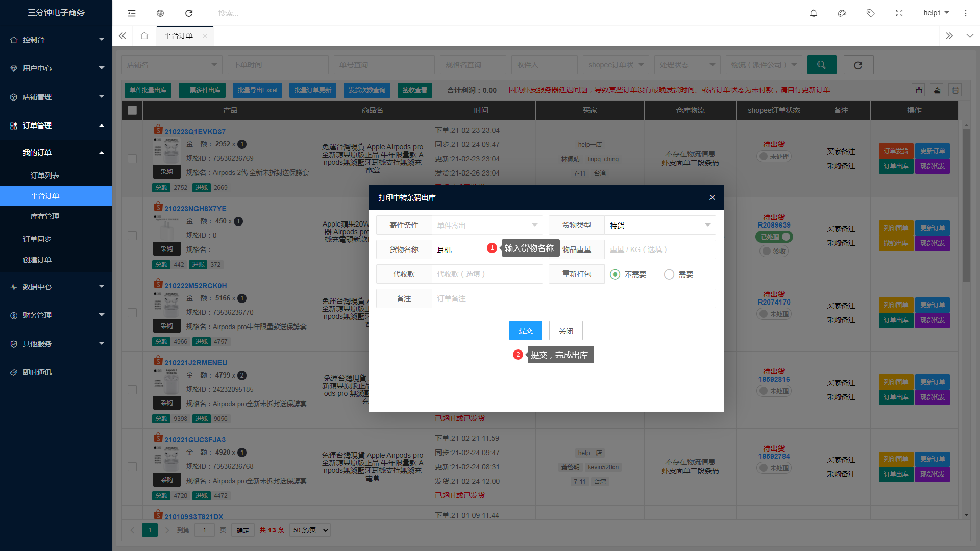Viewport: 980px width, 551px height.
Task: Toggle the sidebar collapse menu icon
Action: coord(132,13)
